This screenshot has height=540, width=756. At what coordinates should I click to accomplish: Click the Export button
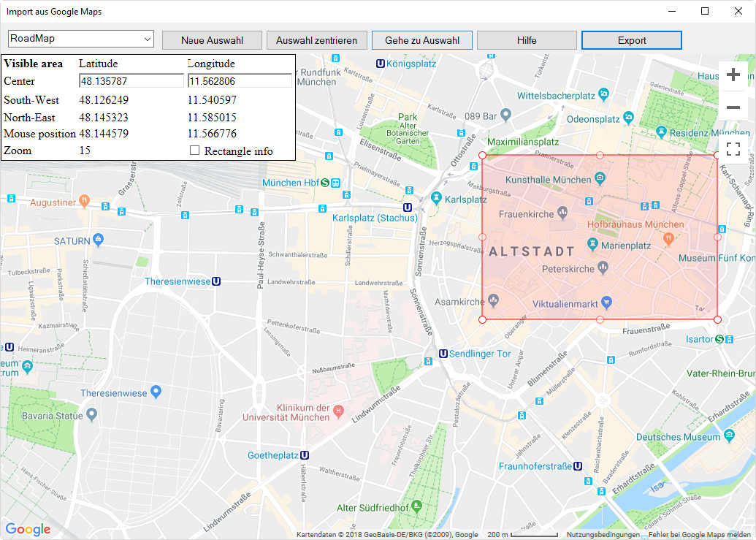click(632, 40)
